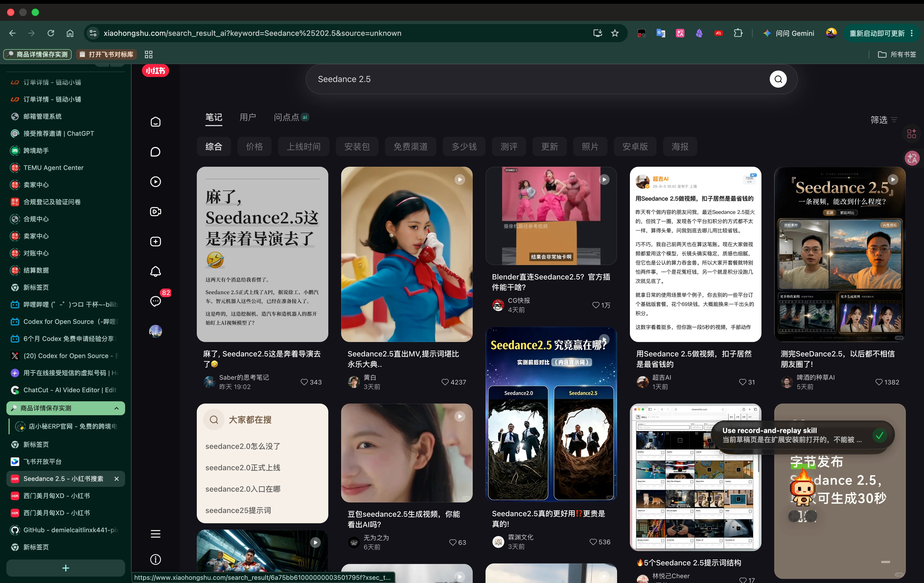Switch to the ChatCut - AI Video Editor tab
This screenshot has height=583, width=924.
[66, 390]
